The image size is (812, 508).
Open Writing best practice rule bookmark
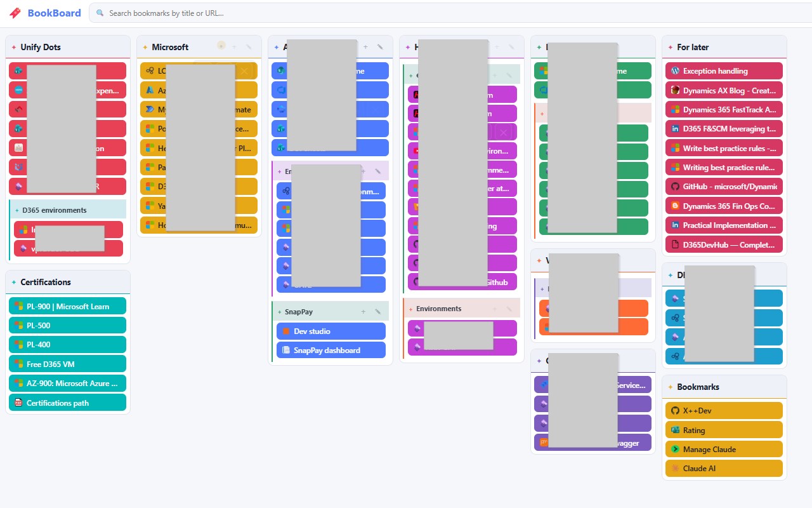(724, 168)
